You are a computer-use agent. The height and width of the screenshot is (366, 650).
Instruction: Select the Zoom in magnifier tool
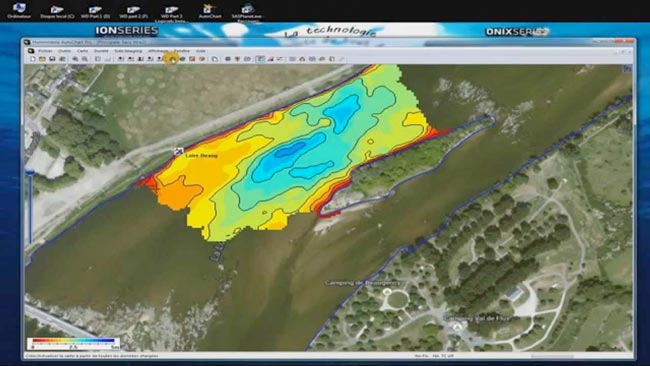(x=75, y=59)
